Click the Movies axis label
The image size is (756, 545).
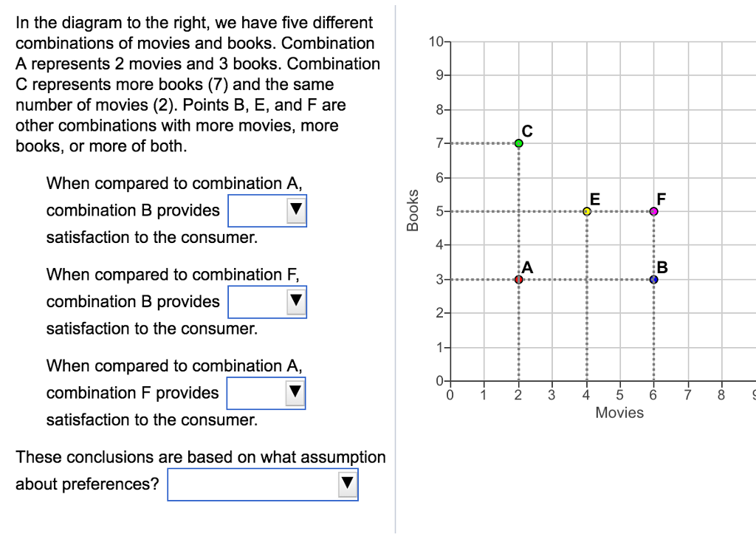620,412
